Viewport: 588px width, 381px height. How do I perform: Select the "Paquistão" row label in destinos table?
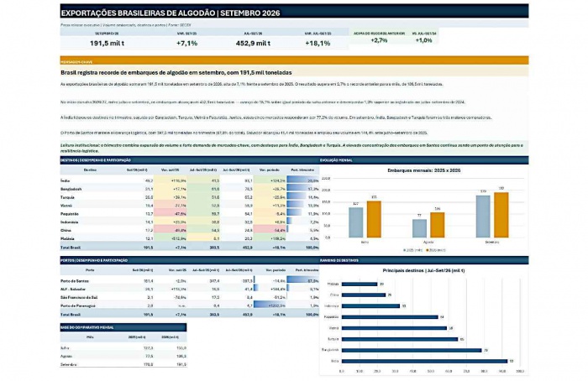coord(70,213)
